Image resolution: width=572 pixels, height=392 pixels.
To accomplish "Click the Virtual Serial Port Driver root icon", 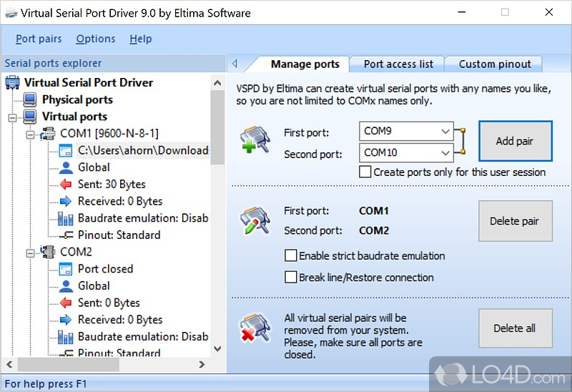I will [x=12, y=82].
